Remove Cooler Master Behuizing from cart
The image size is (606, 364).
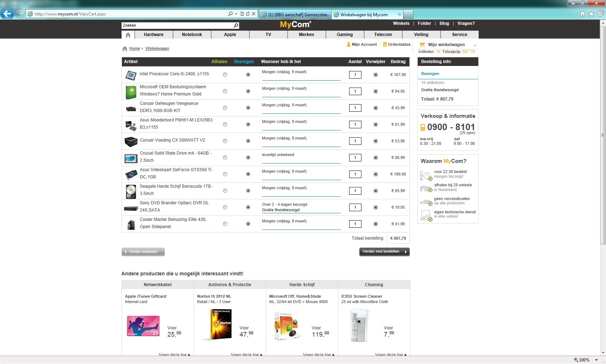tap(376, 224)
